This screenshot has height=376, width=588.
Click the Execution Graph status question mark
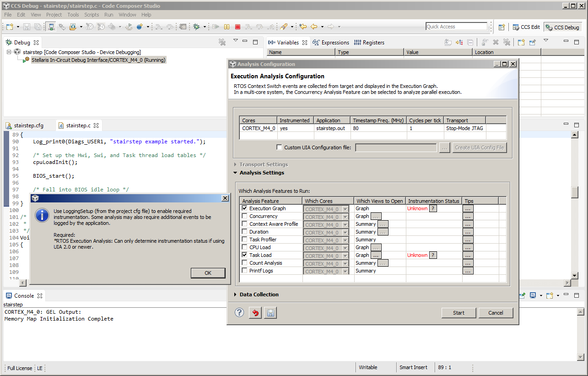coord(433,208)
